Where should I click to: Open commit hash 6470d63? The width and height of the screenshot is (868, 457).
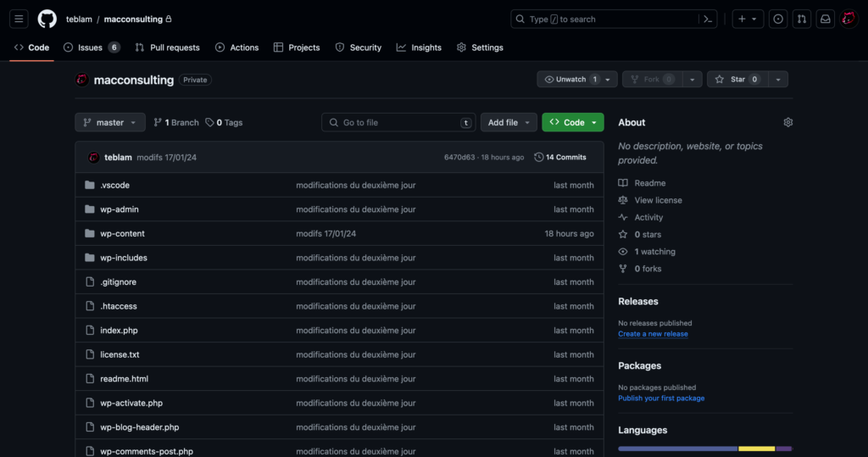(x=459, y=158)
